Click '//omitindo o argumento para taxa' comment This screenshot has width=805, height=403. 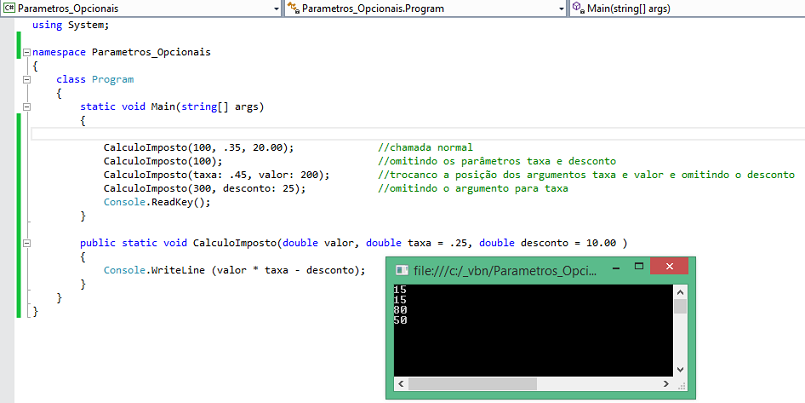click(473, 188)
